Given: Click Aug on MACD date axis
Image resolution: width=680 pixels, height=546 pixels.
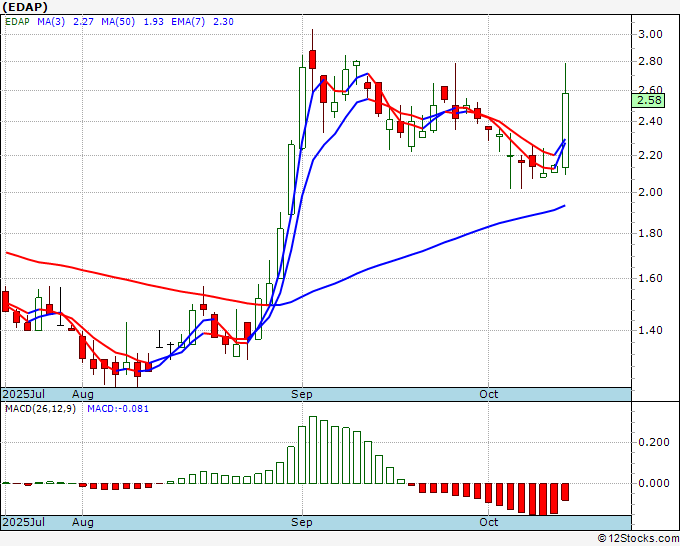Looking at the screenshot, I should (82, 522).
